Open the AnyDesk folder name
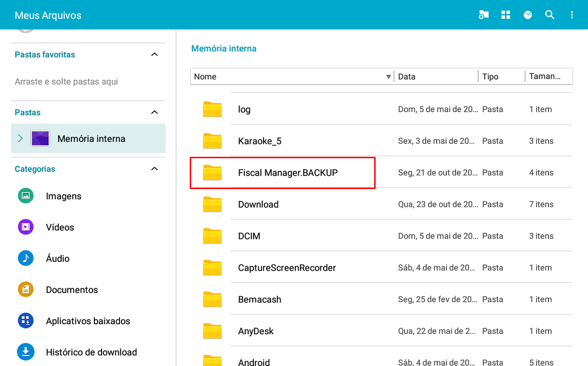The width and height of the screenshot is (588, 366). click(256, 331)
